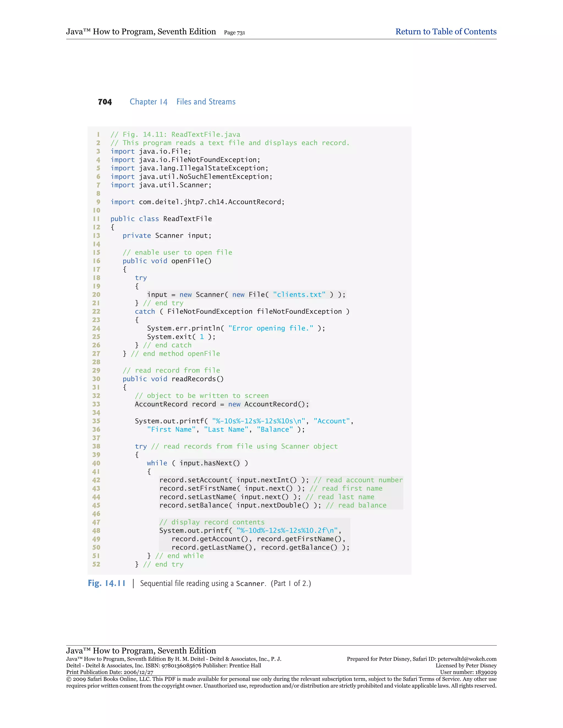The image size is (563, 728).
Task: Click the Chapter 14 heading text
Action: (x=148, y=102)
